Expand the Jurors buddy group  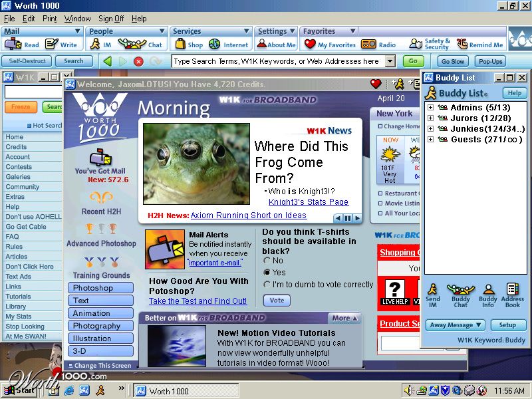click(430, 118)
